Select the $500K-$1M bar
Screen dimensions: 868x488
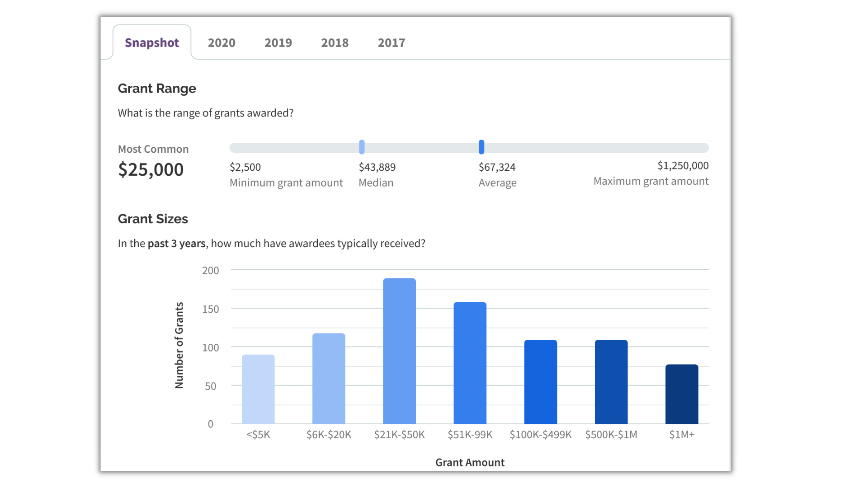611,382
